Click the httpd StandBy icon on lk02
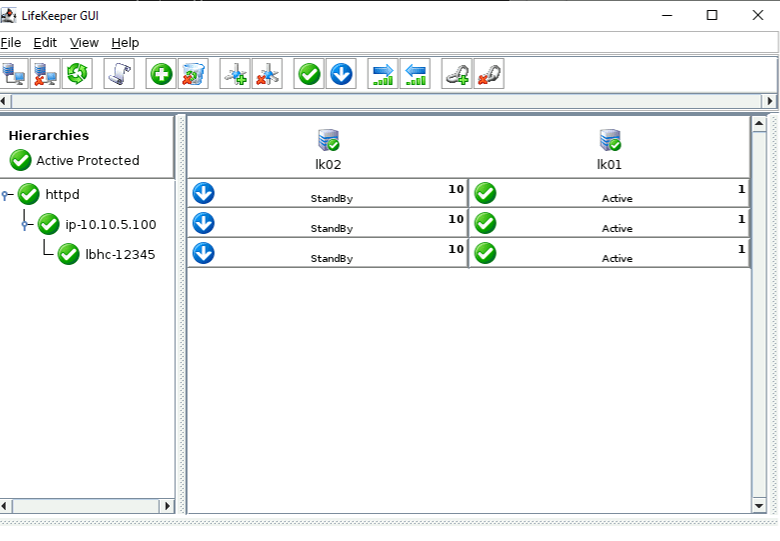The image size is (780, 541). click(203, 193)
